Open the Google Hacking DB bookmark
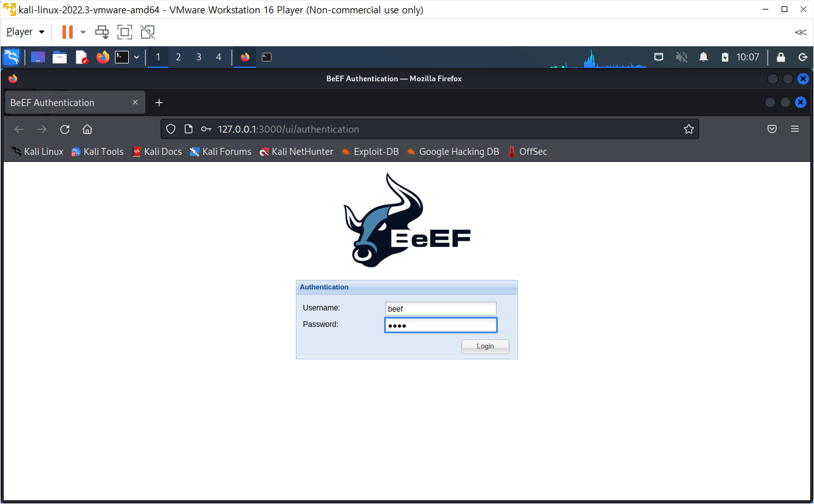Screen dimensions: 814x504 453,152
